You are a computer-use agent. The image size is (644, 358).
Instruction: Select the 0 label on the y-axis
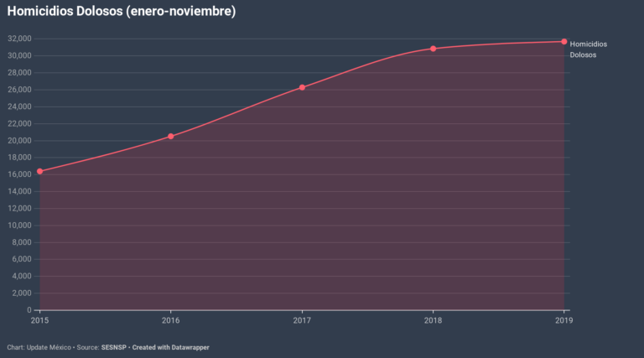click(x=29, y=310)
